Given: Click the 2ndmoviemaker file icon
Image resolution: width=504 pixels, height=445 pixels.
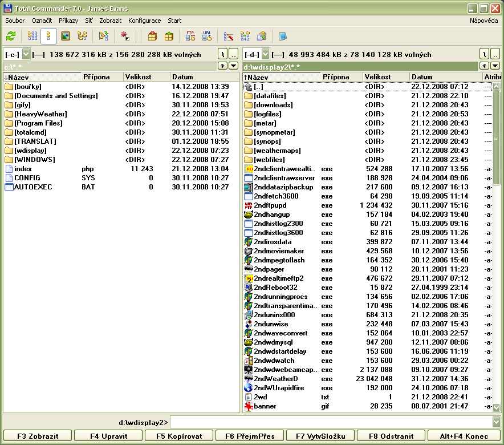Looking at the screenshot, I should point(248,251).
